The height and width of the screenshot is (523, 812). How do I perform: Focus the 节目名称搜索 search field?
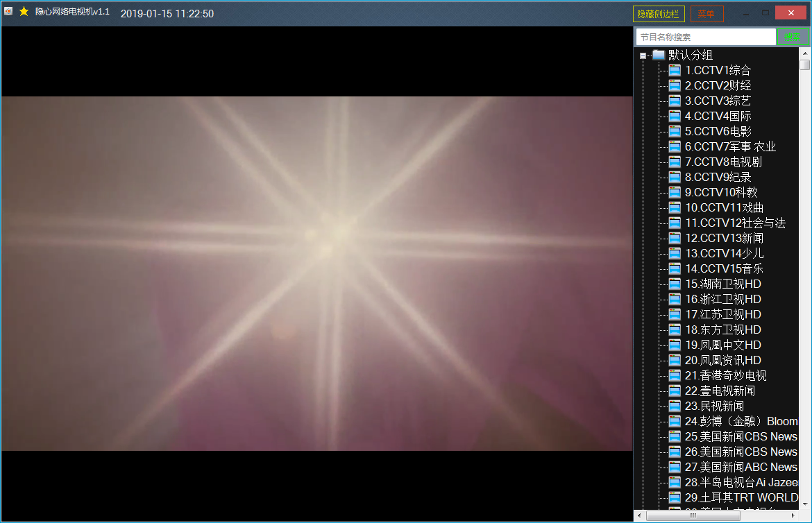click(x=705, y=37)
